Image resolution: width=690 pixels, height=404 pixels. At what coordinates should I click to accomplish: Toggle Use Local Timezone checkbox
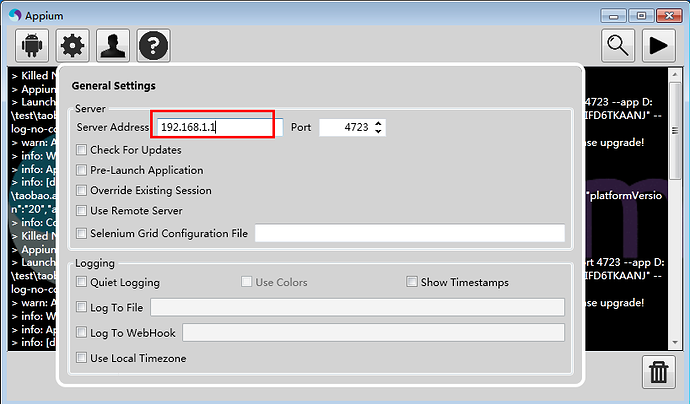[81, 357]
